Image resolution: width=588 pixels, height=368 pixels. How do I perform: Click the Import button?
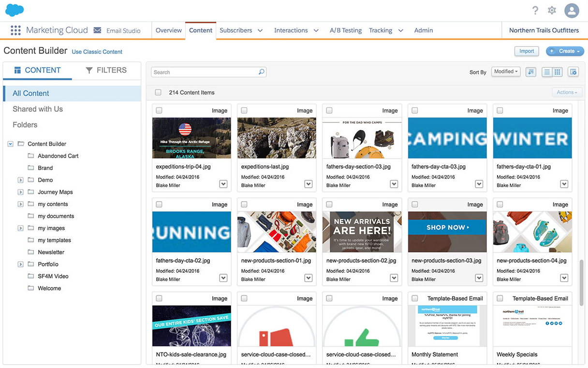pyautogui.click(x=527, y=51)
